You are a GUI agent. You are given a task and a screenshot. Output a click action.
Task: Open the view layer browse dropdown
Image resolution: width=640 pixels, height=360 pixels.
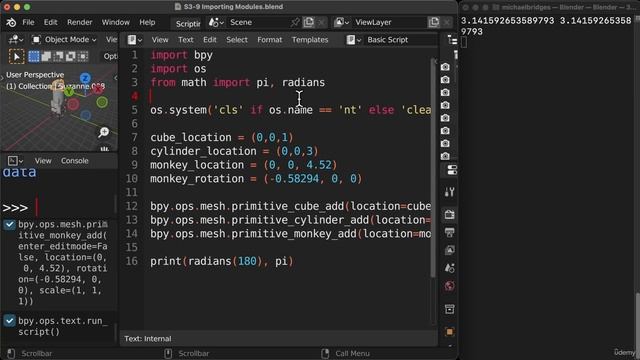click(x=342, y=22)
